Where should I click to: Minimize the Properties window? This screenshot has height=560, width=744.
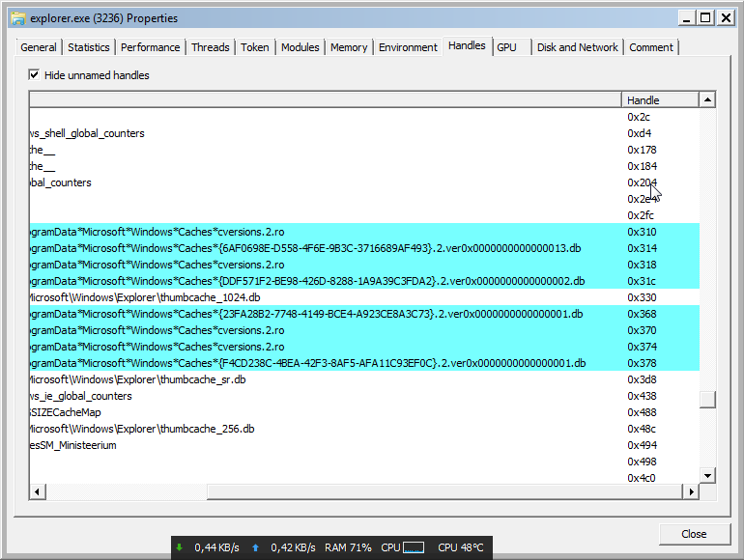pyautogui.click(x=686, y=18)
